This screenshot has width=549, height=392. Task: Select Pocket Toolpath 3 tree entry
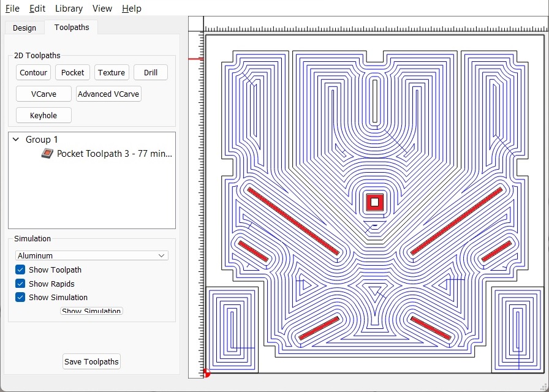pos(114,154)
